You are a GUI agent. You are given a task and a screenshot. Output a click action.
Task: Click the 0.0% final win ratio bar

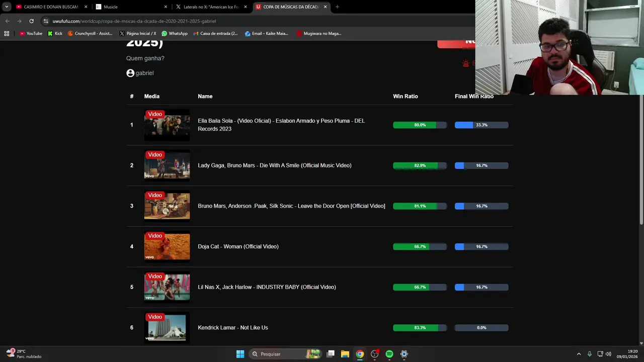[x=481, y=328]
